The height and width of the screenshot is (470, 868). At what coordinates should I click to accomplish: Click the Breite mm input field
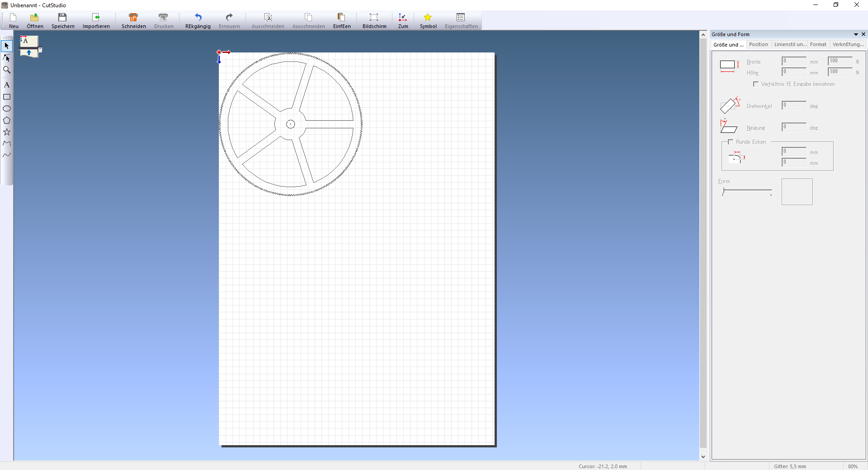pyautogui.click(x=794, y=61)
